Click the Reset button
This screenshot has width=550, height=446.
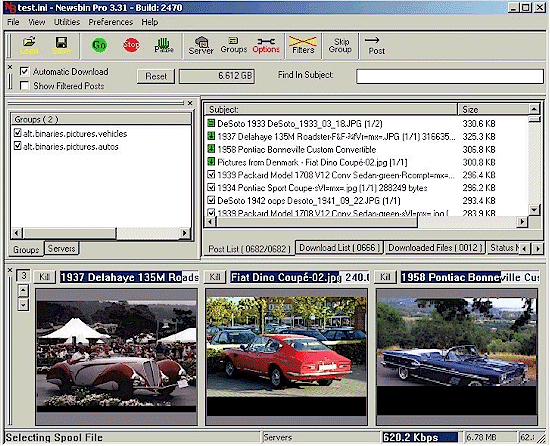click(156, 76)
